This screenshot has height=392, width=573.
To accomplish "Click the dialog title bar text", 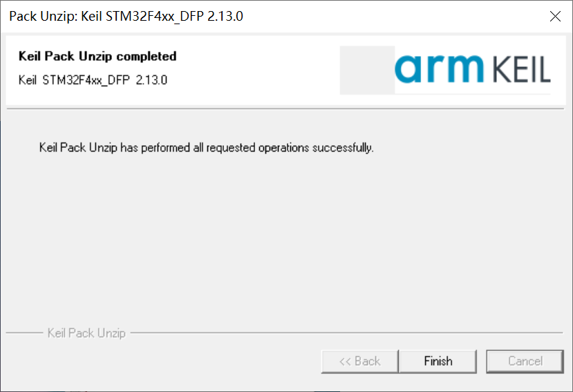I will (126, 16).
